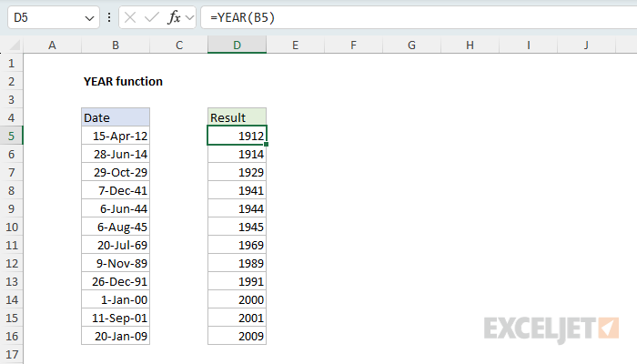Click the Date header cell
Screen dimensions: 637x364
[116, 117]
